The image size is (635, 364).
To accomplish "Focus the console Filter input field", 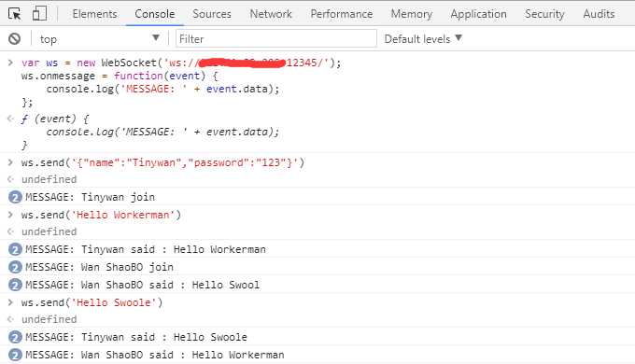I will (x=276, y=39).
